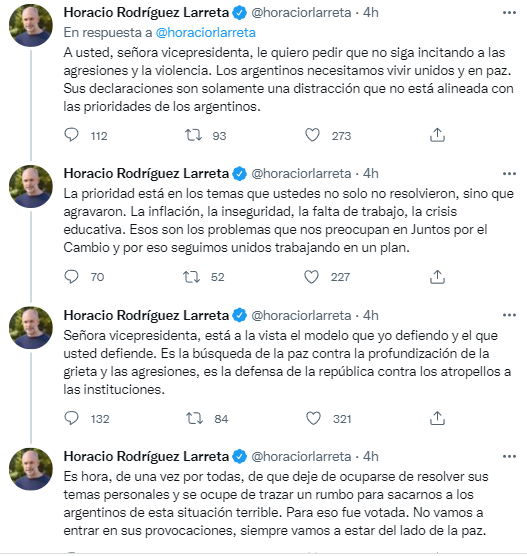Like the tweet with 273 likes
This screenshot has height=556, width=527.
[312, 135]
